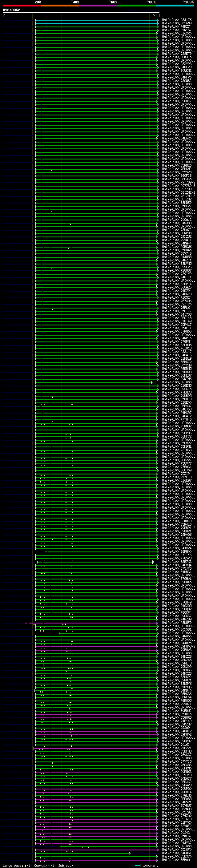Screen dimensions: 197x868
Task: Select label UniRef100_Q2UA72
Action: pyautogui.click(x=177, y=230)
